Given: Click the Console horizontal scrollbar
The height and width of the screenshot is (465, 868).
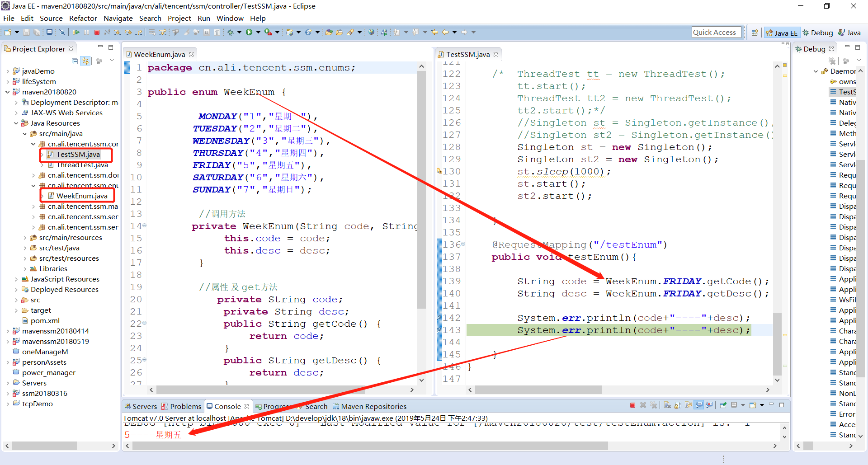Looking at the screenshot, I should click(x=370, y=446).
